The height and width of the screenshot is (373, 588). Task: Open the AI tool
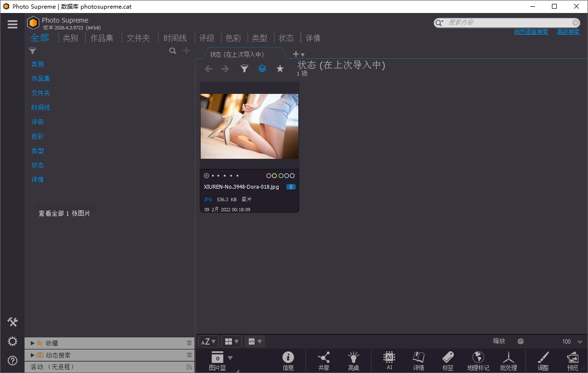389,360
